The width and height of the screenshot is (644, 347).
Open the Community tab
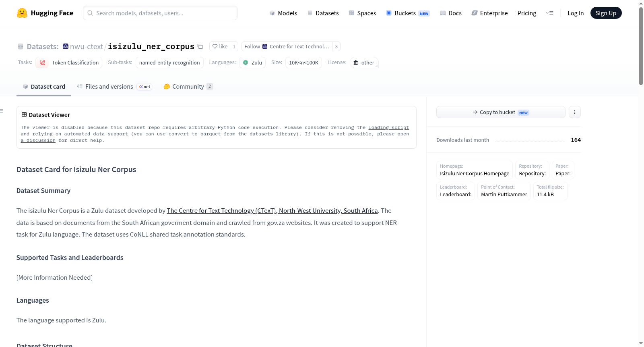pyautogui.click(x=188, y=87)
